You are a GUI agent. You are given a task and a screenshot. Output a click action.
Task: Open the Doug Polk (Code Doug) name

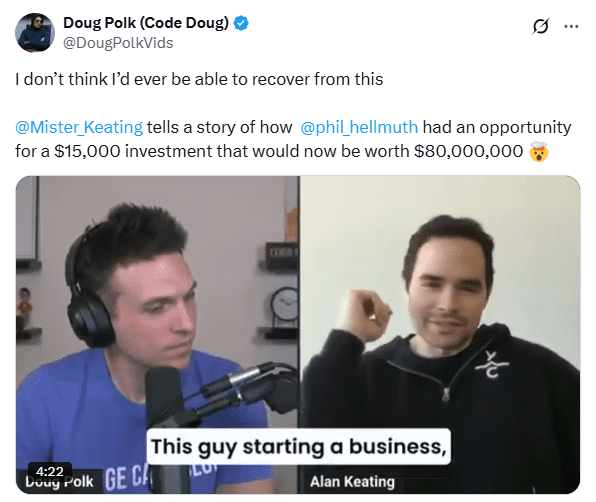tap(146, 23)
